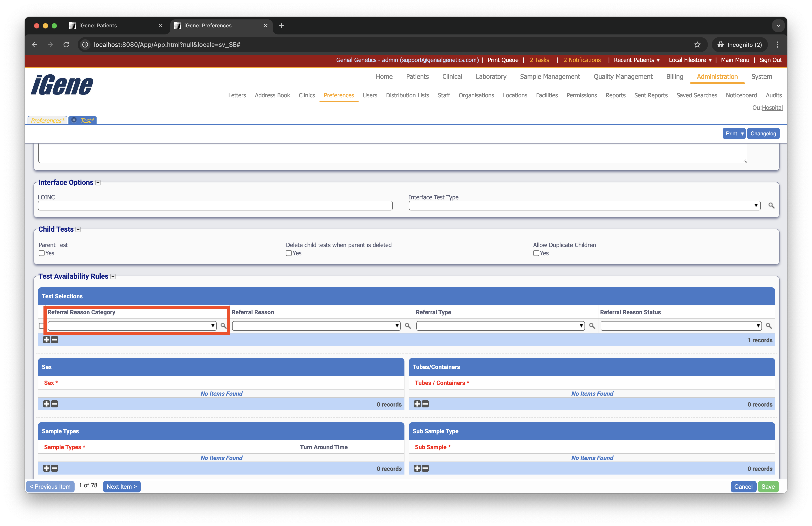Check delete child tests when parent is deleted
The height and width of the screenshot is (526, 812).
[289, 253]
